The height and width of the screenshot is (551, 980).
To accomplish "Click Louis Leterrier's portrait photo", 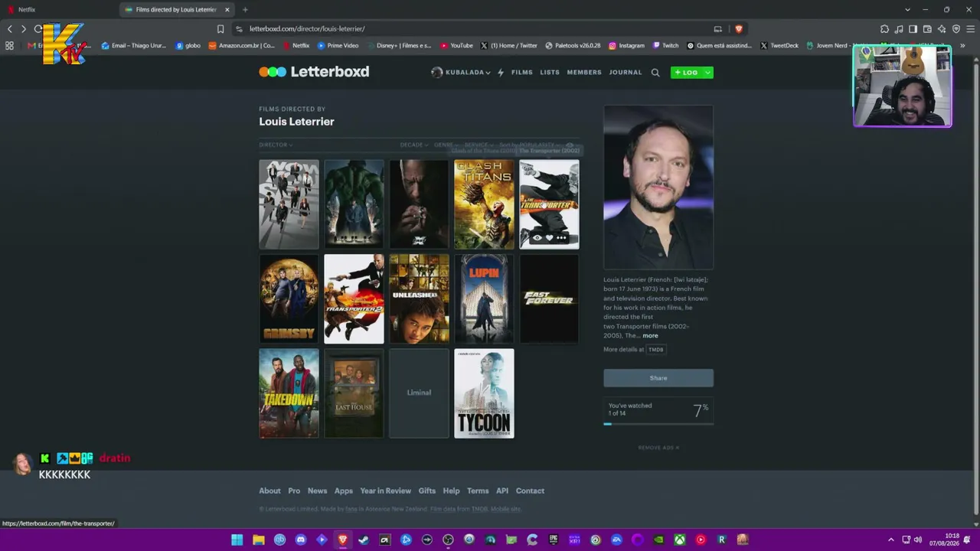I will coord(658,187).
